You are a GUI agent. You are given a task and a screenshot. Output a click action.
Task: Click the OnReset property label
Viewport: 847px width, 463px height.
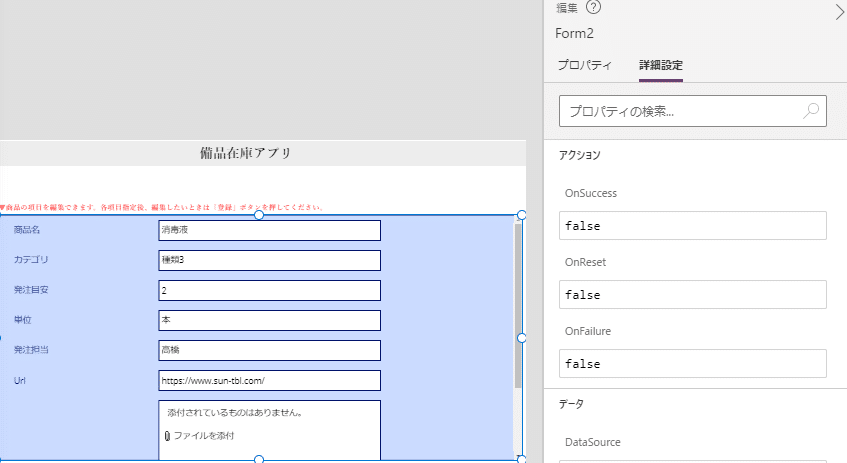(x=585, y=263)
